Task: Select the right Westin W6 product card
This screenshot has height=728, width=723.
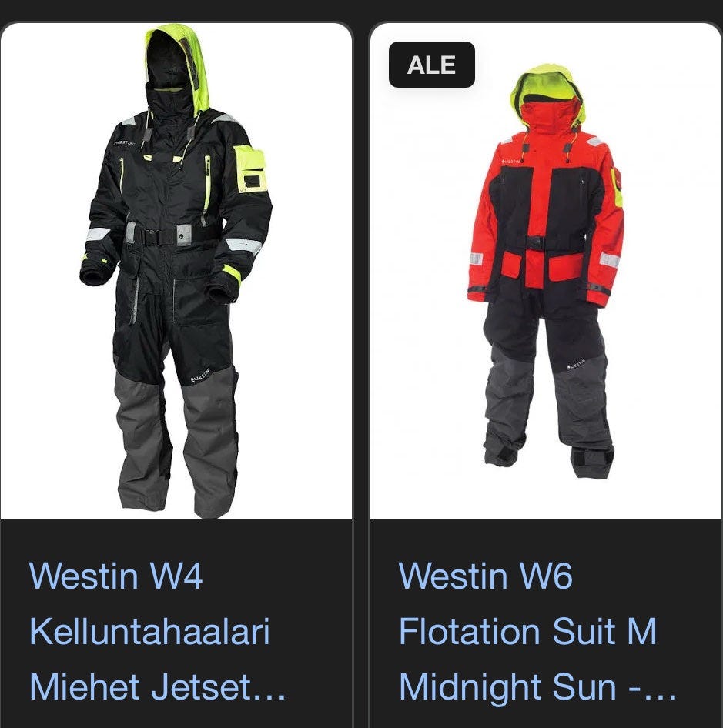Action: (545, 375)
